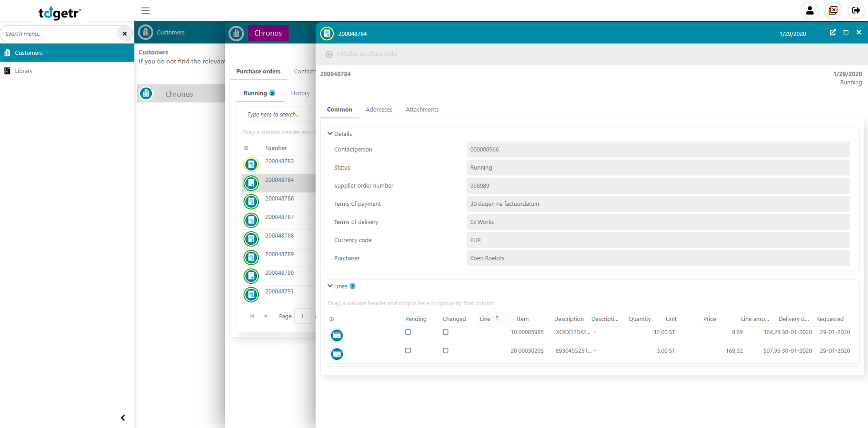Click the purchase order 200048784 header icon

327,33
